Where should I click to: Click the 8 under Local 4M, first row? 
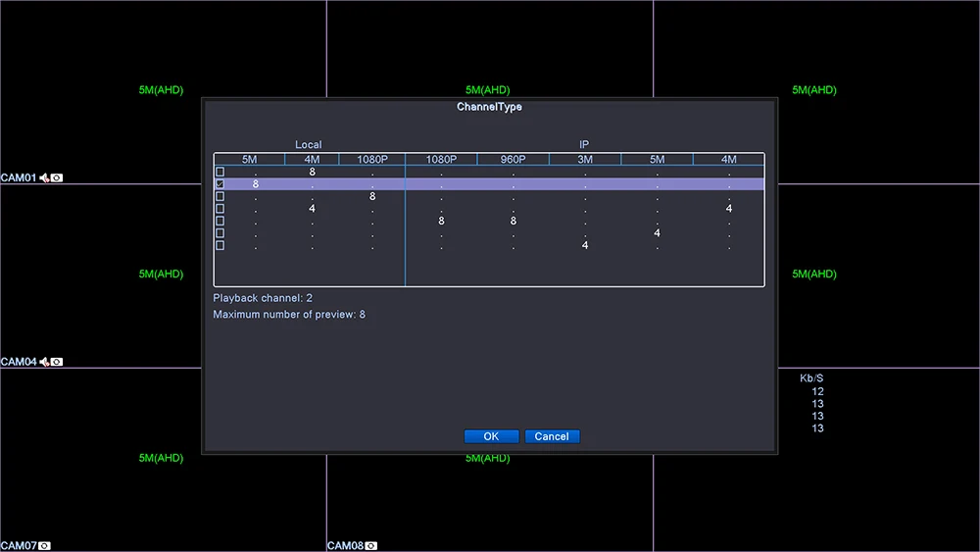[312, 172]
